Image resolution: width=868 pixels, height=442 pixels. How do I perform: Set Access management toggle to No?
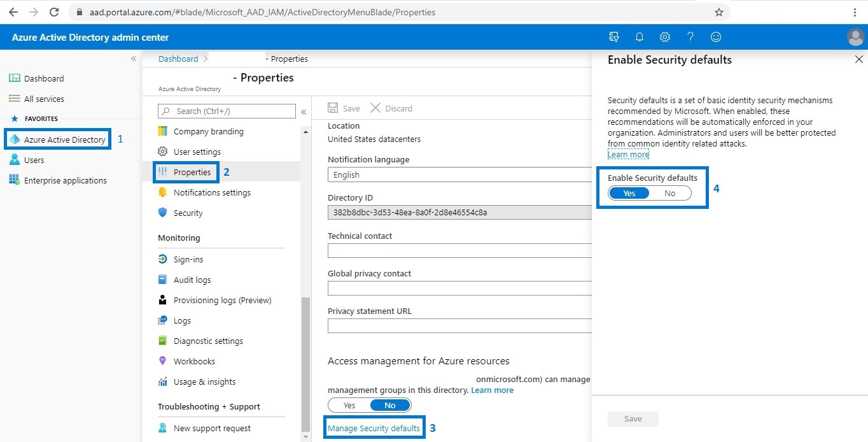pos(390,405)
